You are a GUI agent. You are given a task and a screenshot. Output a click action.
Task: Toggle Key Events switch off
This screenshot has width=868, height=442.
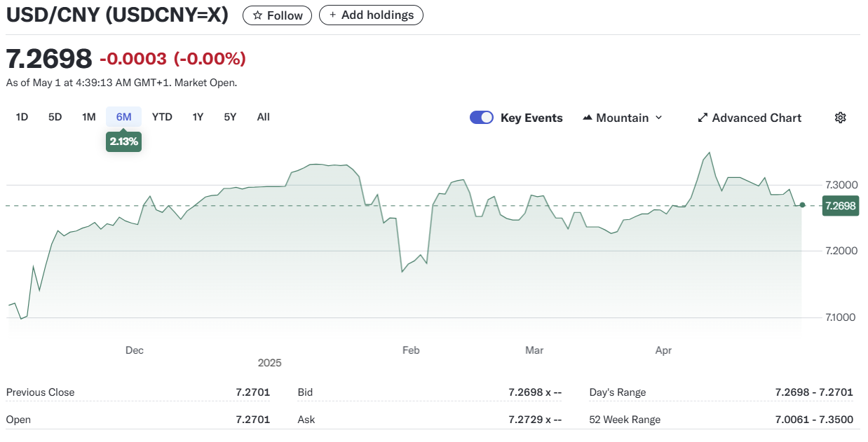[x=482, y=118]
